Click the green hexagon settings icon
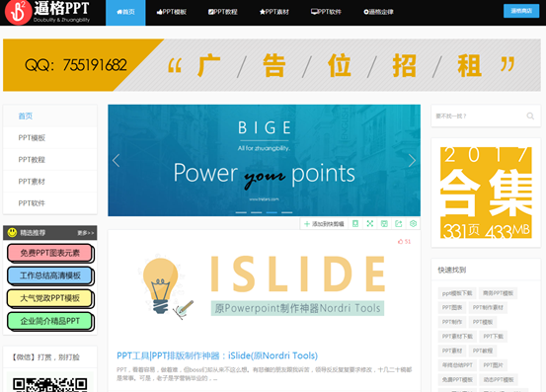Viewport: 546px width, 392px height. point(414,224)
